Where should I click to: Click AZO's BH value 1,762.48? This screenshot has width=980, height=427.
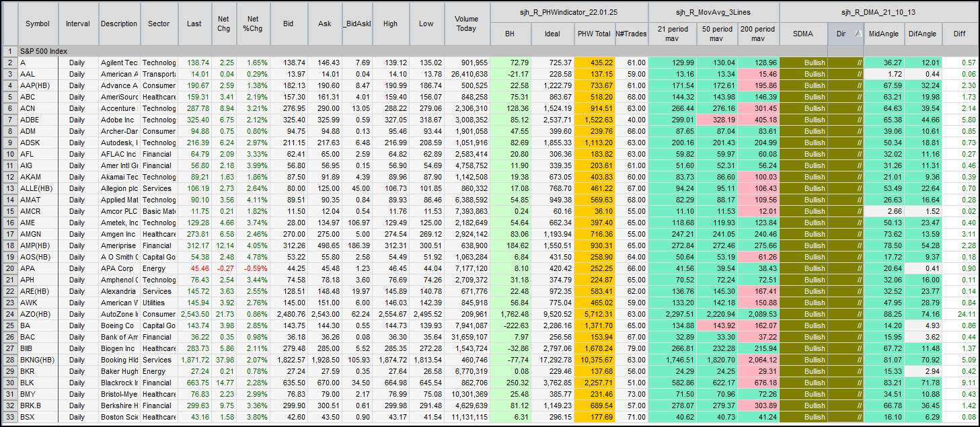tap(515, 314)
